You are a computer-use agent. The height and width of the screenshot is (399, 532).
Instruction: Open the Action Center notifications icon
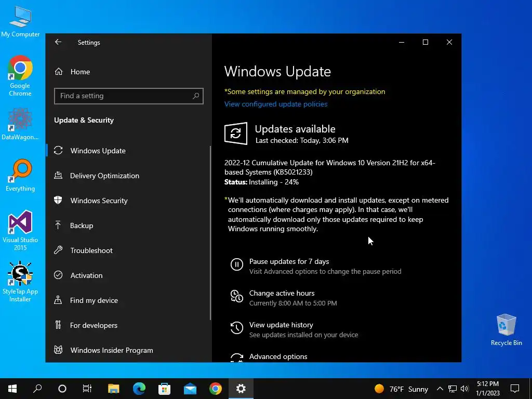(515, 389)
